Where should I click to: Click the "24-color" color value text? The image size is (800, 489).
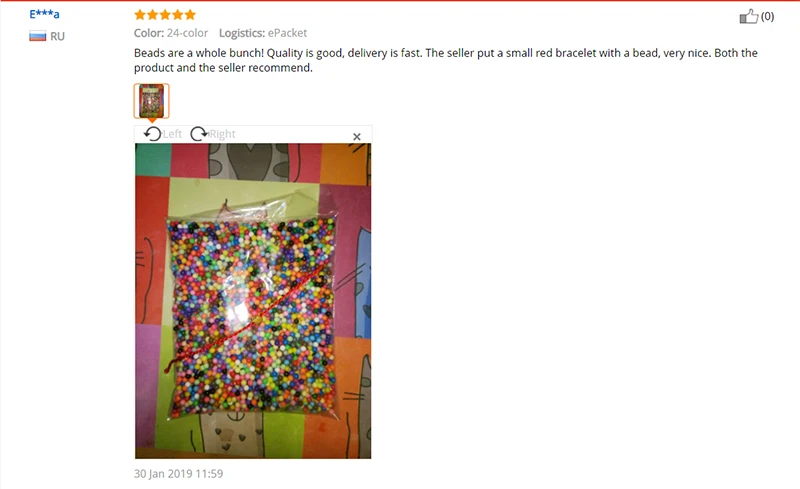point(187,33)
